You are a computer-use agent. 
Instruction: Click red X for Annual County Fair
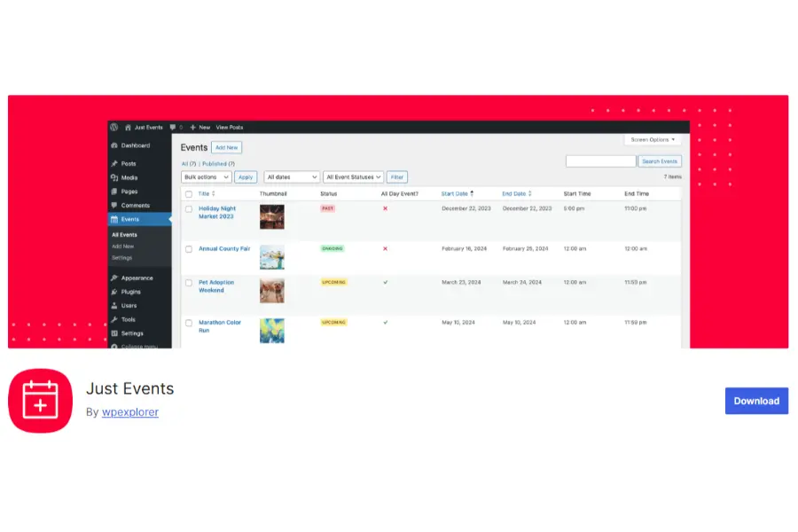(x=386, y=248)
